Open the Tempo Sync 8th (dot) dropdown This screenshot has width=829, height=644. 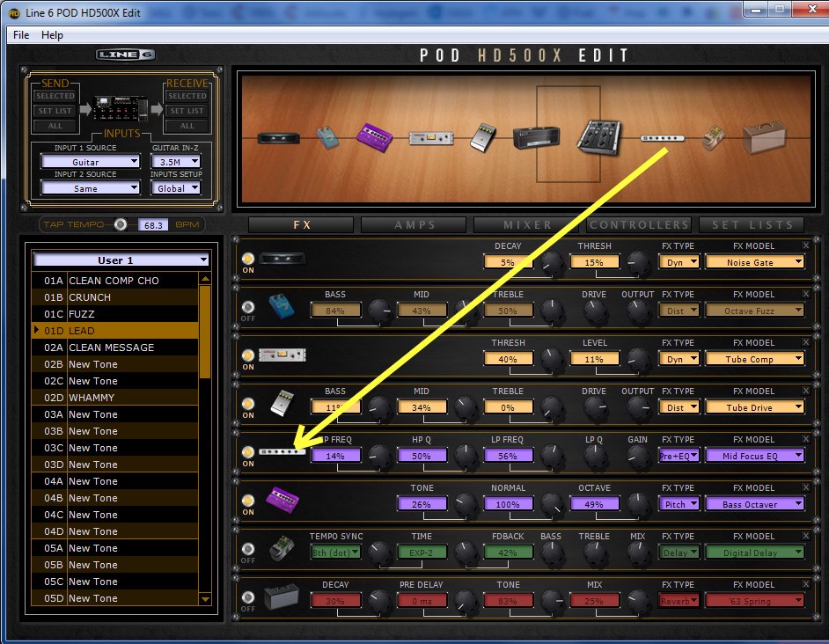[335, 552]
